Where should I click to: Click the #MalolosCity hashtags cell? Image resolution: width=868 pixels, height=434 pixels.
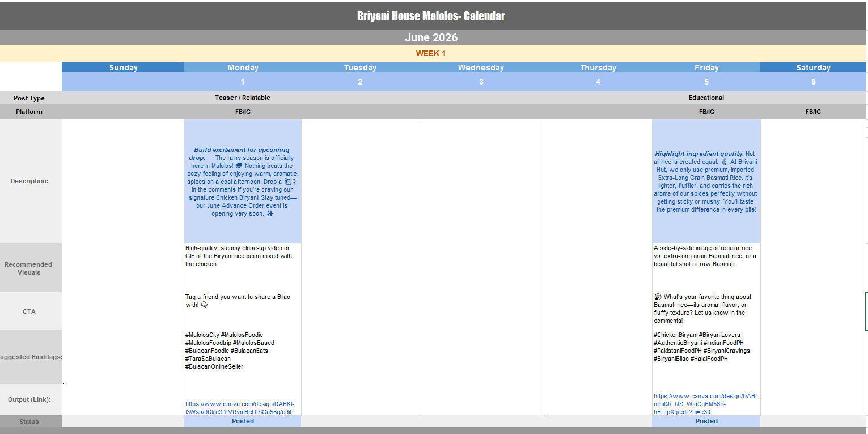pyautogui.click(x=243, y=357)
